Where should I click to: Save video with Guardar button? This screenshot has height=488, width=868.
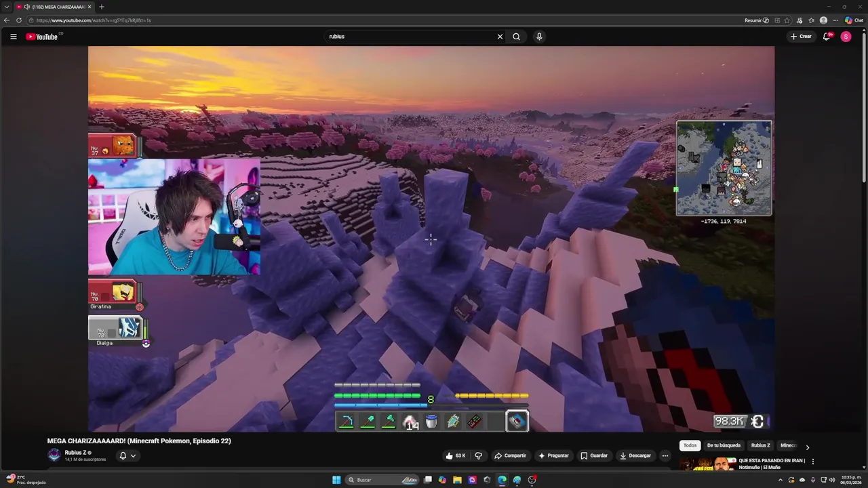594,455
